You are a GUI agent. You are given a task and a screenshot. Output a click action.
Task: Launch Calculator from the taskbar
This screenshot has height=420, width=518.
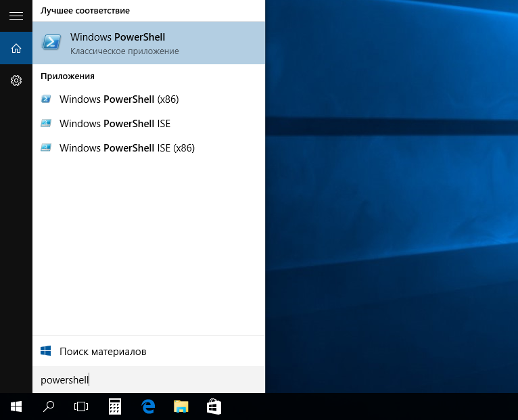(115, 406)
